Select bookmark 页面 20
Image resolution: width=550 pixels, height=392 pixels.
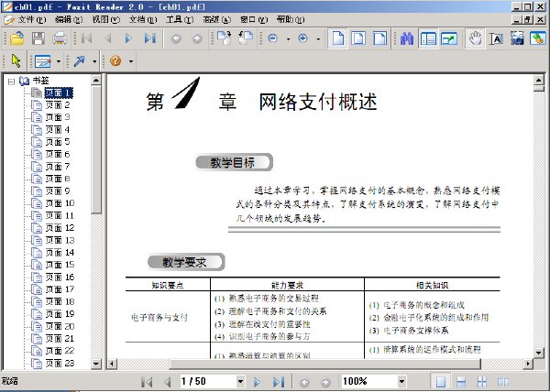pyautogui.click(x=60, y=326)
